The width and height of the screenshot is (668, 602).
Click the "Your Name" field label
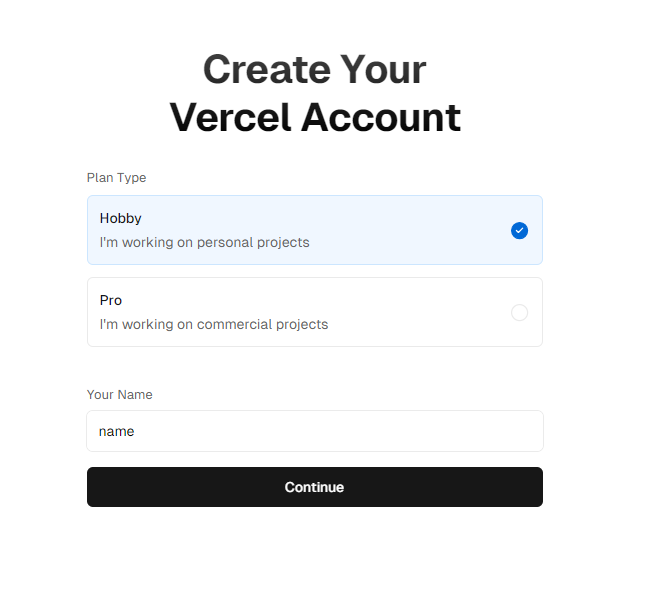coord(120,395)
